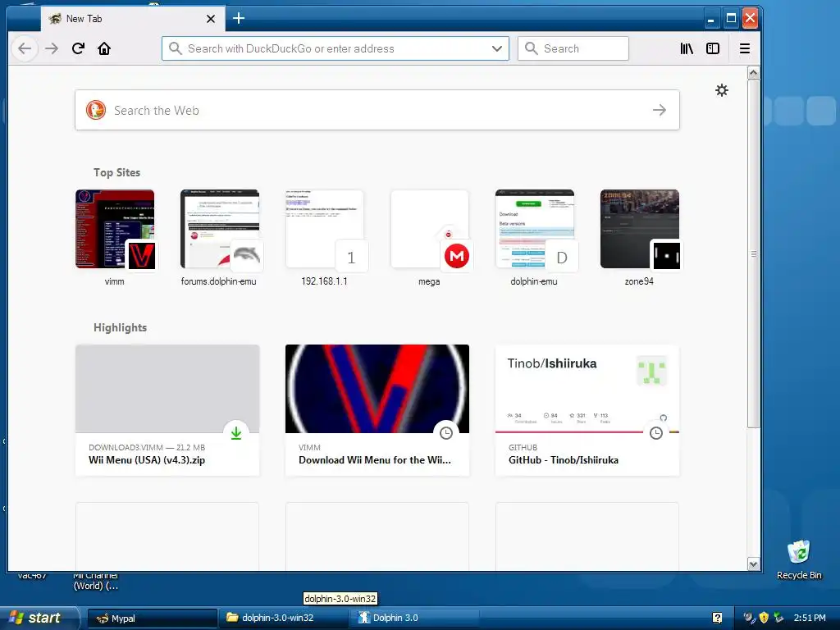Screen dimensions: 840x630
Task: Reload the current page
Action: pos(78,48)
